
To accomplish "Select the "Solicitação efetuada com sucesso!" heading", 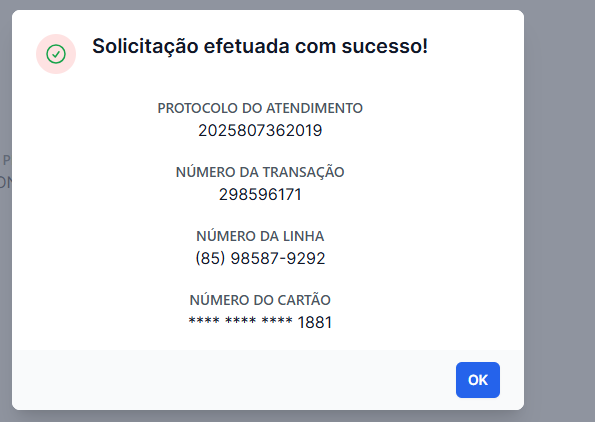I will (260, 46).
